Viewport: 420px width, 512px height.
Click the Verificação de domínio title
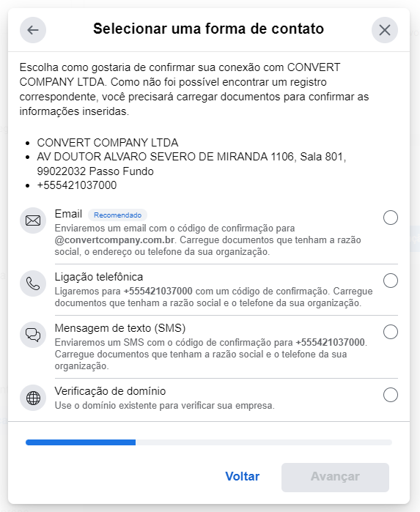click(110, 391)
